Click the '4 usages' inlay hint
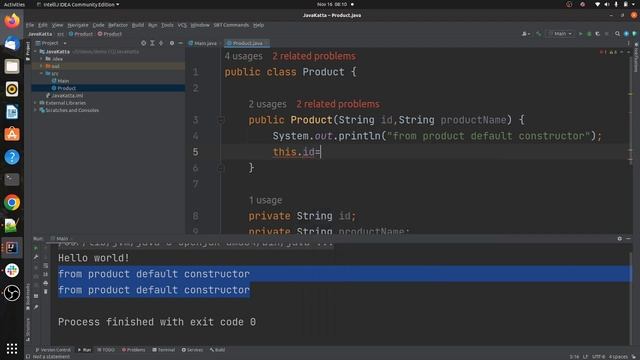Viewport: 640px width, 360px height. [243, 56]
